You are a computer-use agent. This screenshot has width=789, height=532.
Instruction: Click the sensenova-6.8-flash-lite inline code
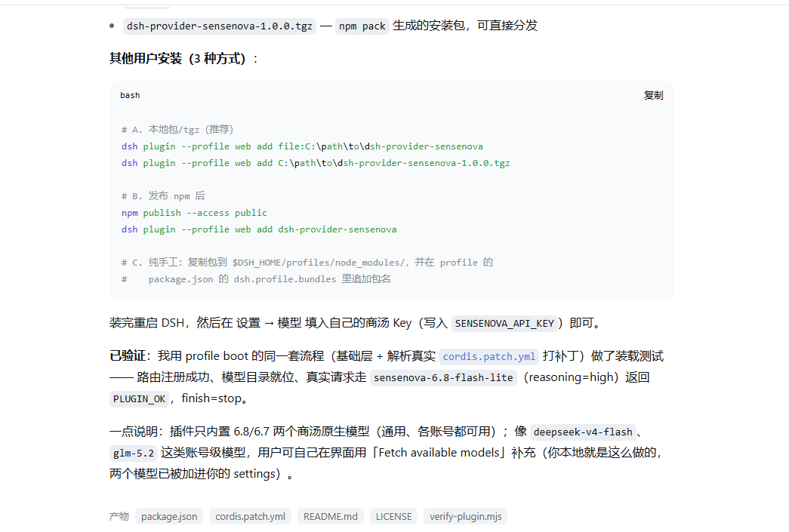(x=443, y=377)
